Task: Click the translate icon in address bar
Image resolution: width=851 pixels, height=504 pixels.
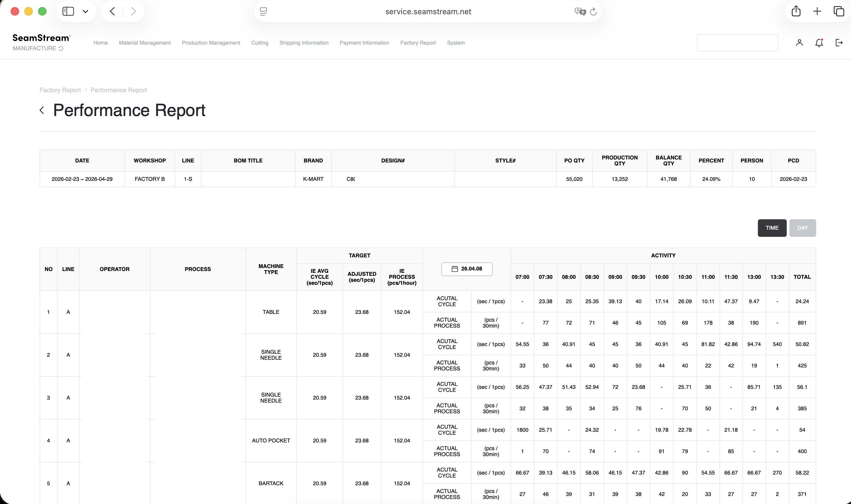Action: point(580,11)
